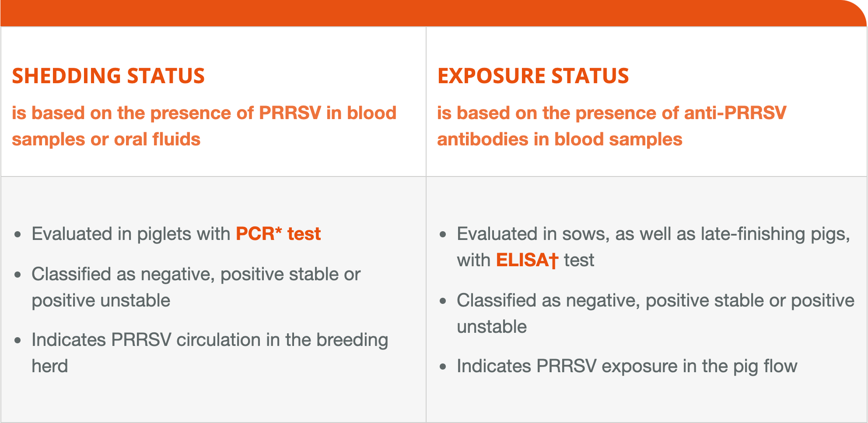868x423 pixels.
Task: Click the orange PCR* test text
Action: coord(278,234)
